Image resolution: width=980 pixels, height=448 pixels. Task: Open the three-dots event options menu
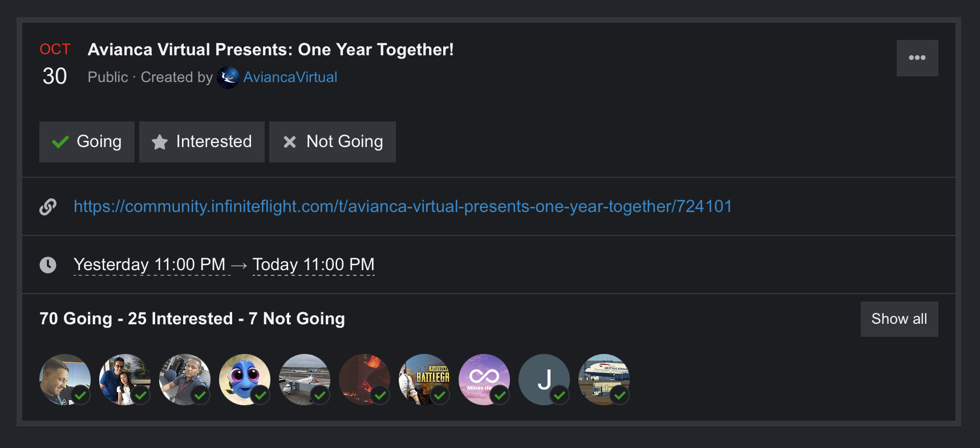(x=917, y=58)
